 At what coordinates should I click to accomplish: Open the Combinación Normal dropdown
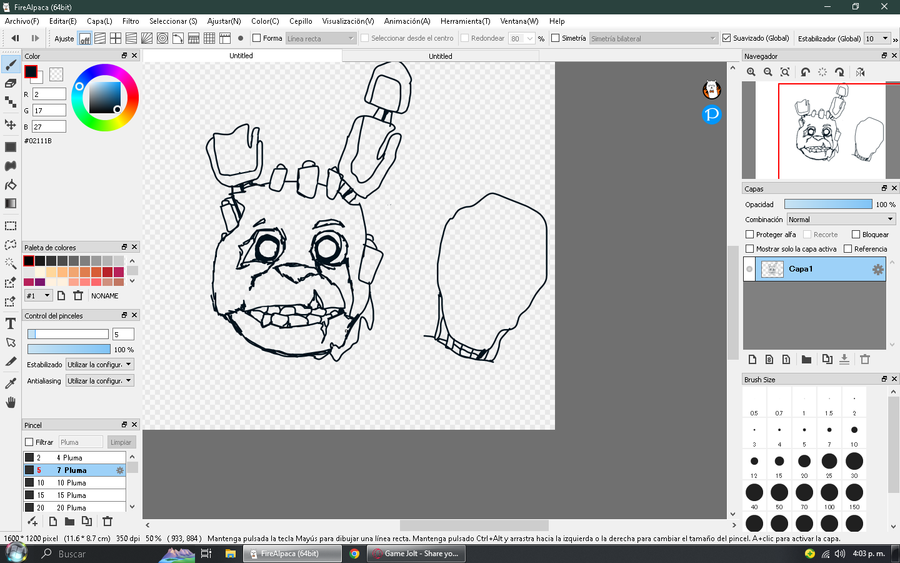pos(840,219)
